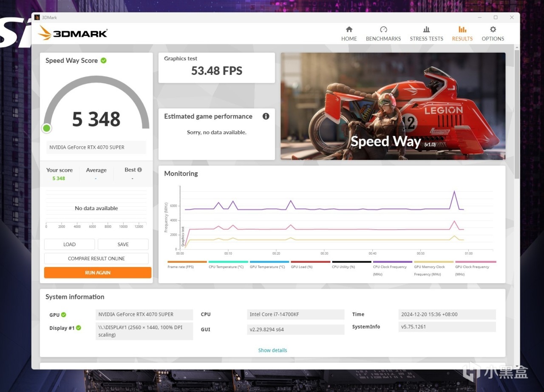Click the time value 2024-12-20 15:36

click(x=447, y=314)
